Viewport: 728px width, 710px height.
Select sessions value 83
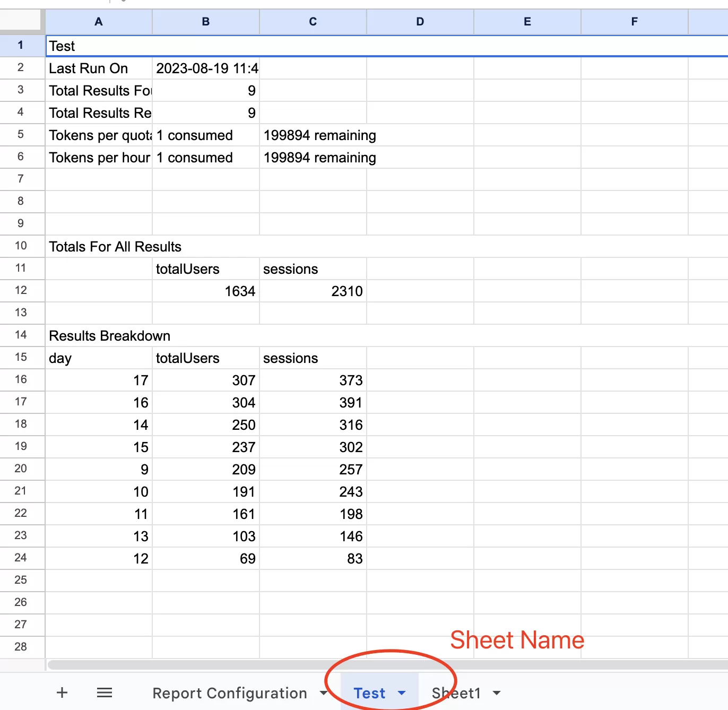coord(313,559)
